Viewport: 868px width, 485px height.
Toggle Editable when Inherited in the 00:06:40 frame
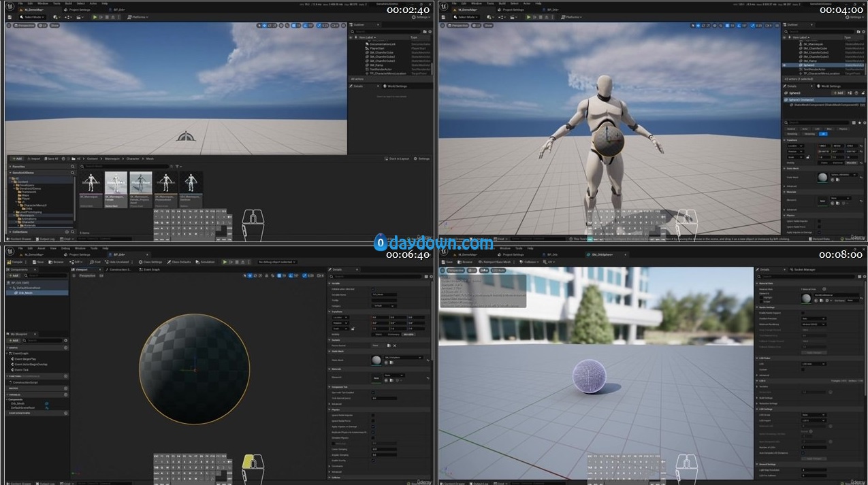373,289
